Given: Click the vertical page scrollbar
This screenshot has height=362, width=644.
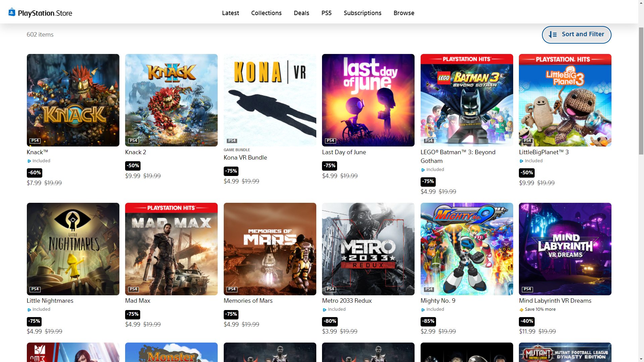Looking at the screenshot, I should point(641,90).
